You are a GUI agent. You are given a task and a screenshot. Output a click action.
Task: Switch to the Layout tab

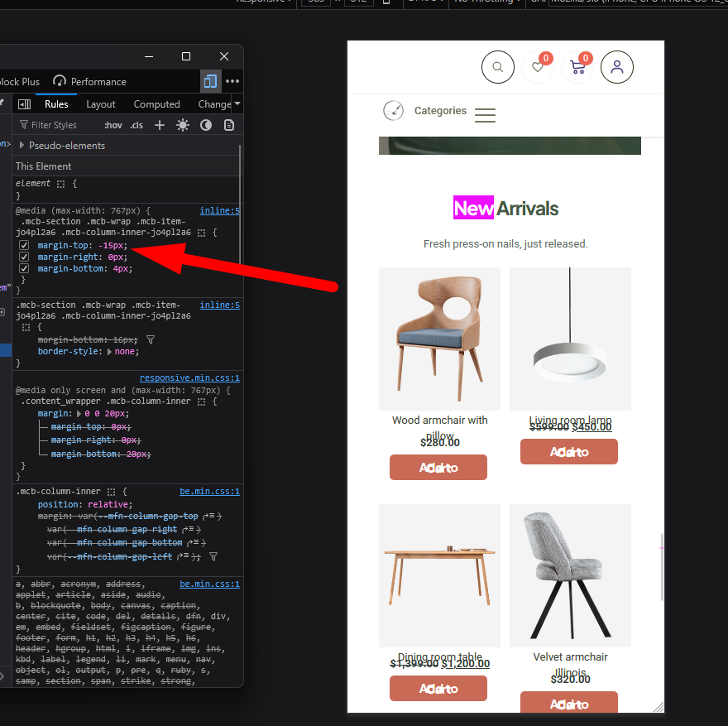pyautogui.click(x=101, y=104)
